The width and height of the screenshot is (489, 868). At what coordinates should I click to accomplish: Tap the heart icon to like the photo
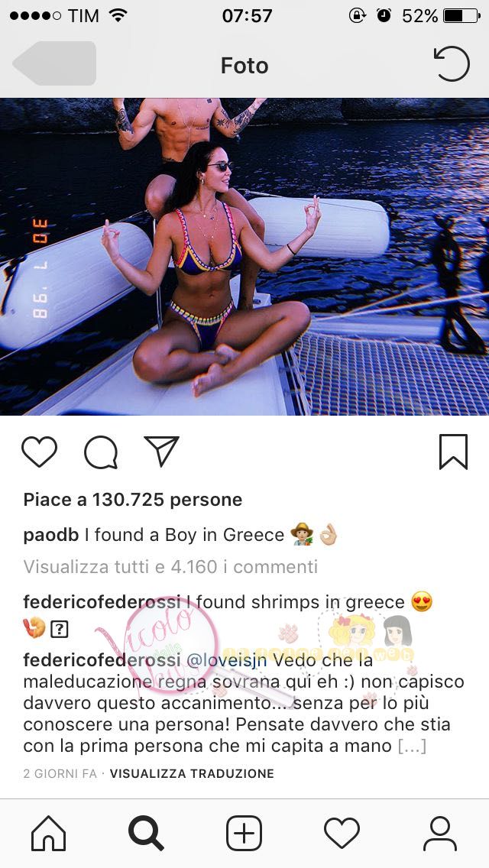point(39,452)
